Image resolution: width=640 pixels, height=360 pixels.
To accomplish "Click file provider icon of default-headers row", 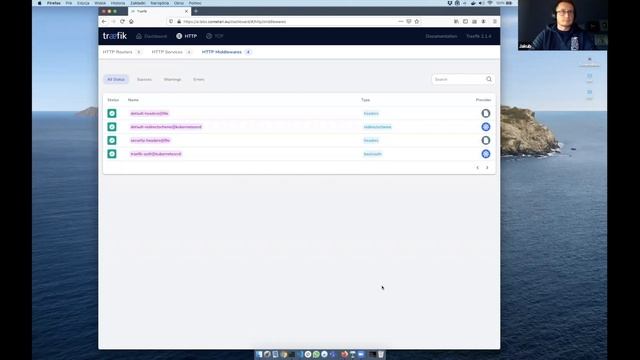I will click(x=485, y=113).
